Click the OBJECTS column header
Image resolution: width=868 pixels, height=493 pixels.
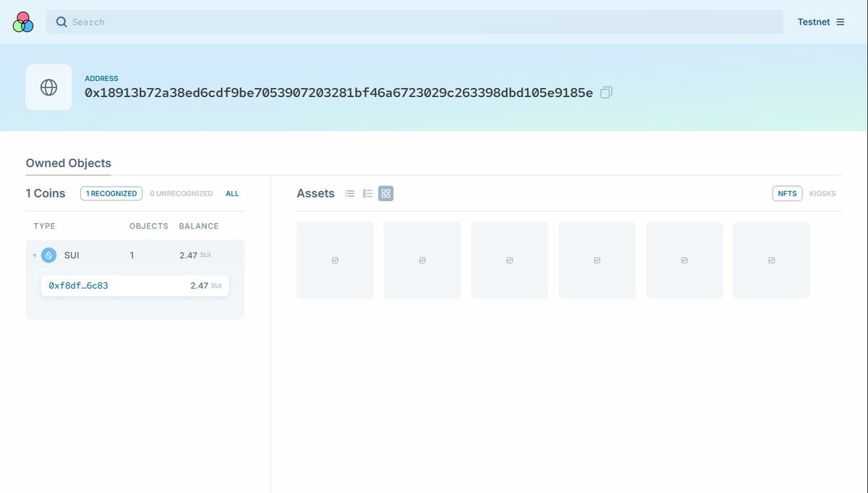coord(149,226)
